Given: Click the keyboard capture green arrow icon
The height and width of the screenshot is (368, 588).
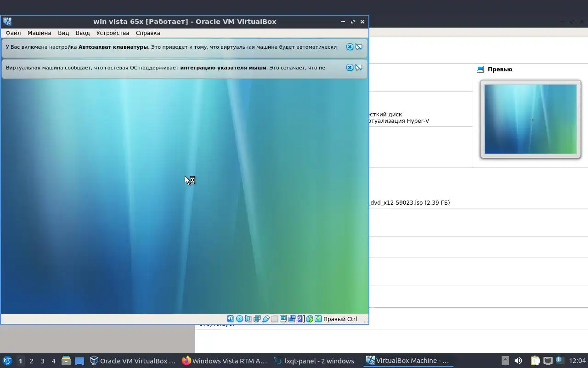Looking at the screenshot, I should click(x=318, y=319).
